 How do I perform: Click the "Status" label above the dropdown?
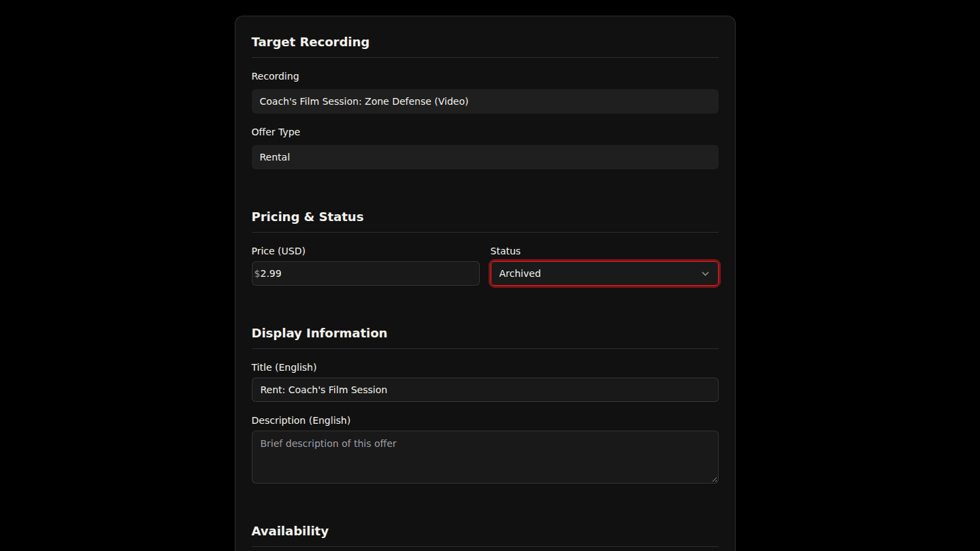506,251
